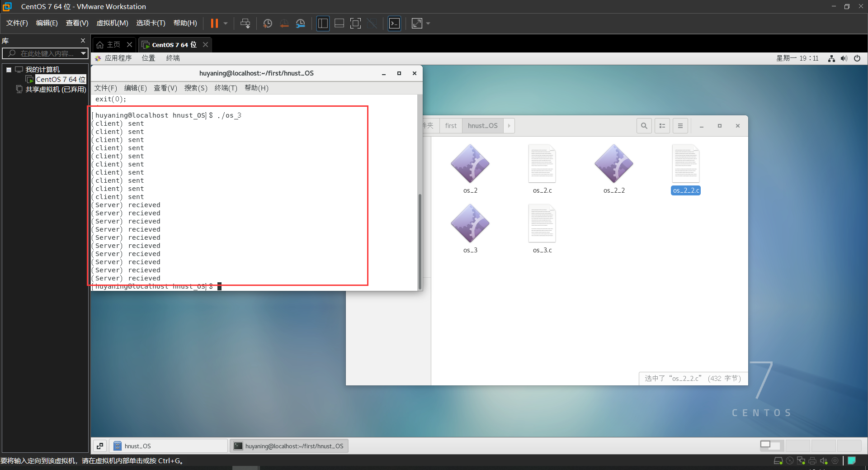Expand the stretch display dropdown arrow
Image resolution: width=868 pixels, height=470 pixels.
tap(428, 24)
